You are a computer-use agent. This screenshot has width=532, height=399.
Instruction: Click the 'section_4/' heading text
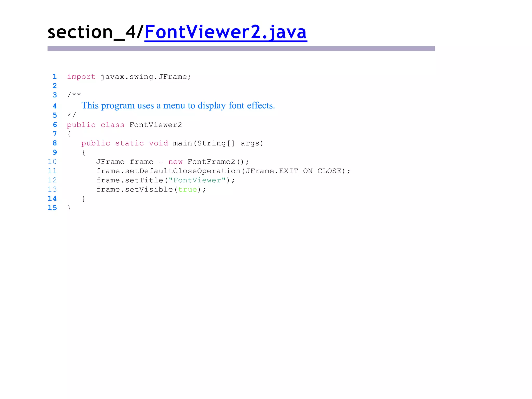point(96,32)
